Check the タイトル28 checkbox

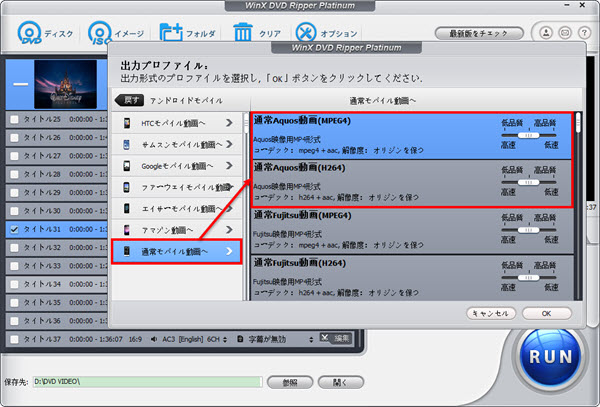tap(14, 174)
